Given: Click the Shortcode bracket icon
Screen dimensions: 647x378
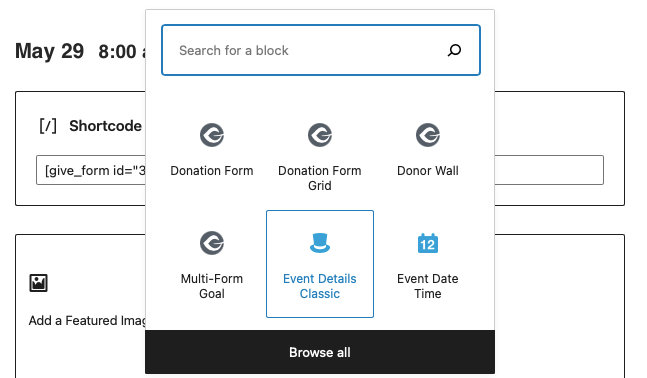Looking at the screenshot, I should (x=48, y=126).
